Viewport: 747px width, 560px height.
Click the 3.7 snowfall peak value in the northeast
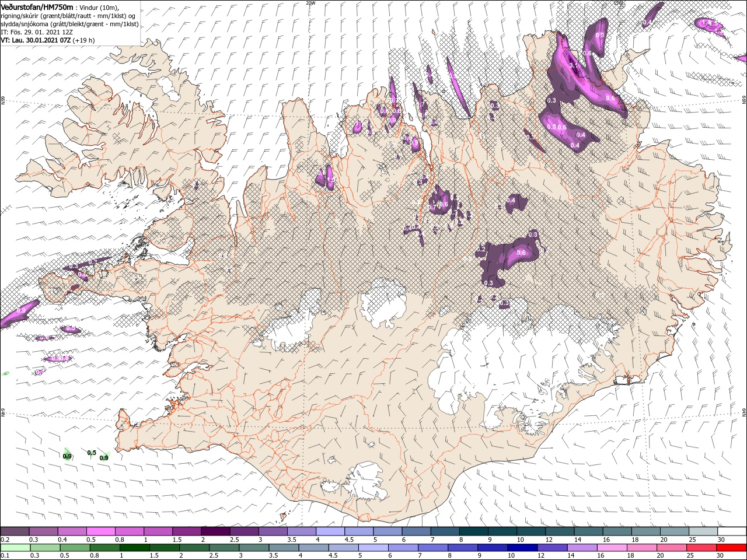point(573,65)
